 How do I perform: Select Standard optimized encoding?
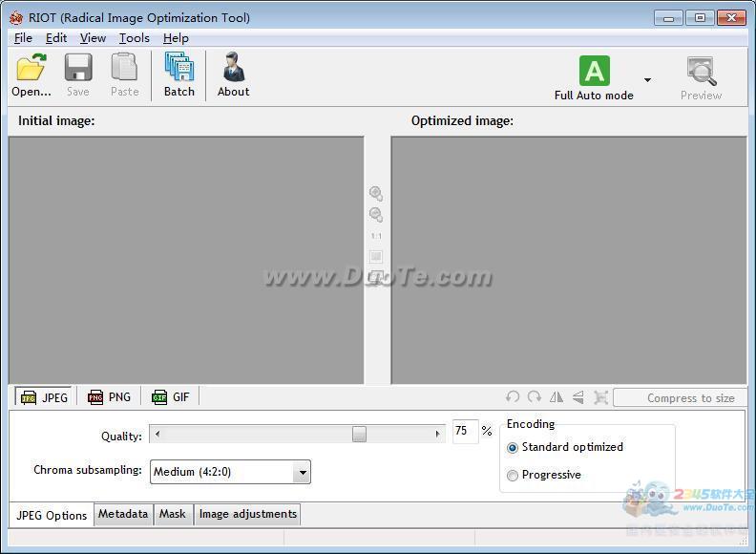[513, 447]
